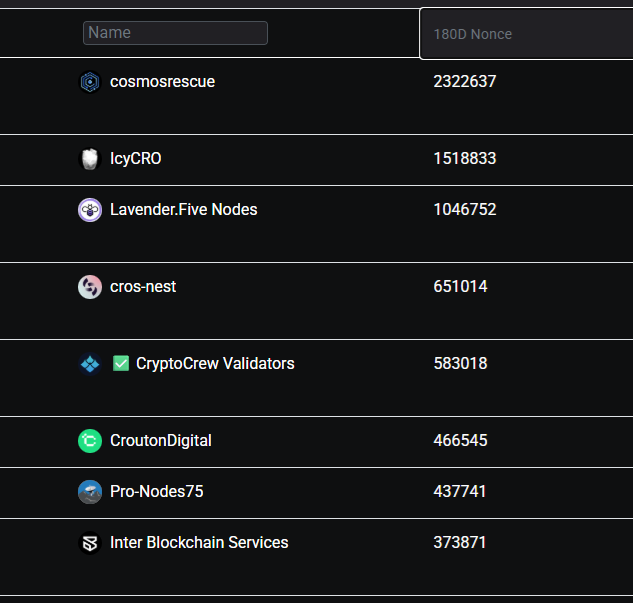The image size is (633, 603).
Task: Select the nonce value 583018
Action: click(460, 364)
